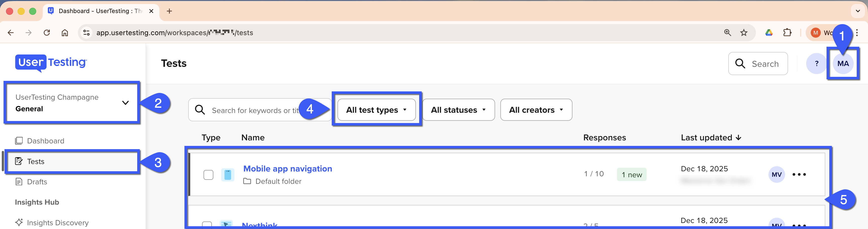Open the zoom magnifier icon in address bar
This screenshot has height=229, width=868.
click(728, 33)
